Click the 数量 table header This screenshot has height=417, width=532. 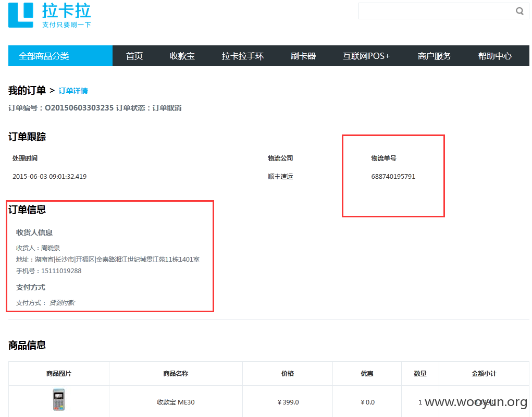coord(420,374)
